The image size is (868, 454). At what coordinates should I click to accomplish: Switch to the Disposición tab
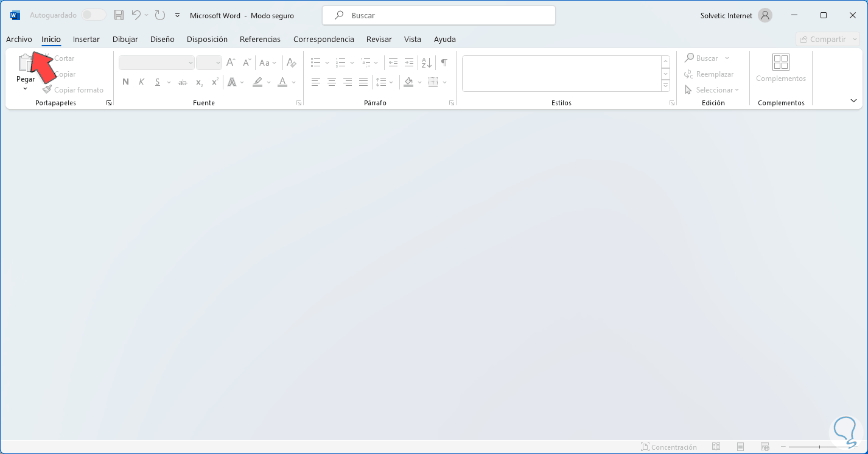(207, 39)
